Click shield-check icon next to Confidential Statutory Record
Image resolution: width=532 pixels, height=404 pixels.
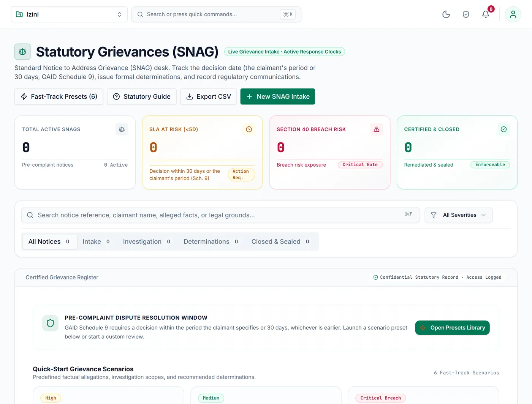[x=375, y=278]
